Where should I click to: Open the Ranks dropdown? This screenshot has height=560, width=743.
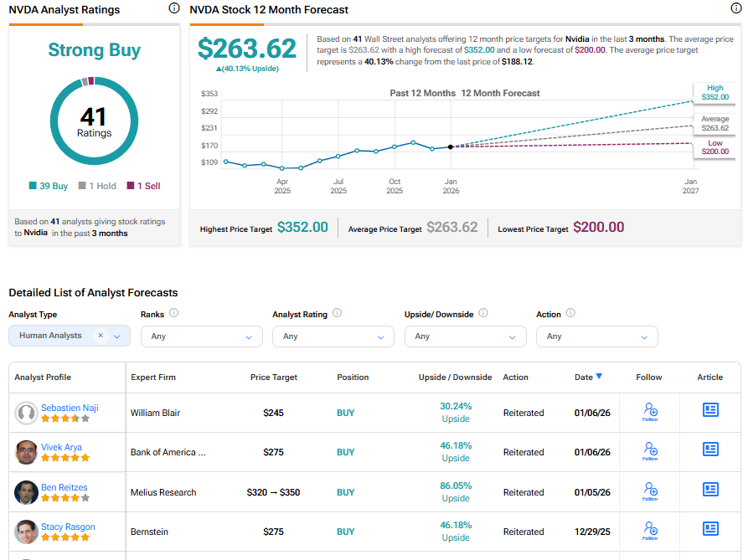[201, 337]
